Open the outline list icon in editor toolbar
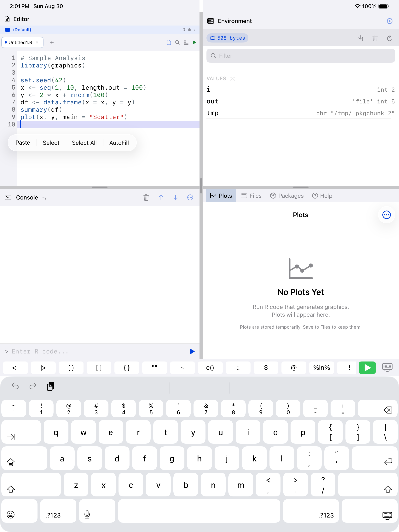The image size is (399, 532). pos(186,42)
